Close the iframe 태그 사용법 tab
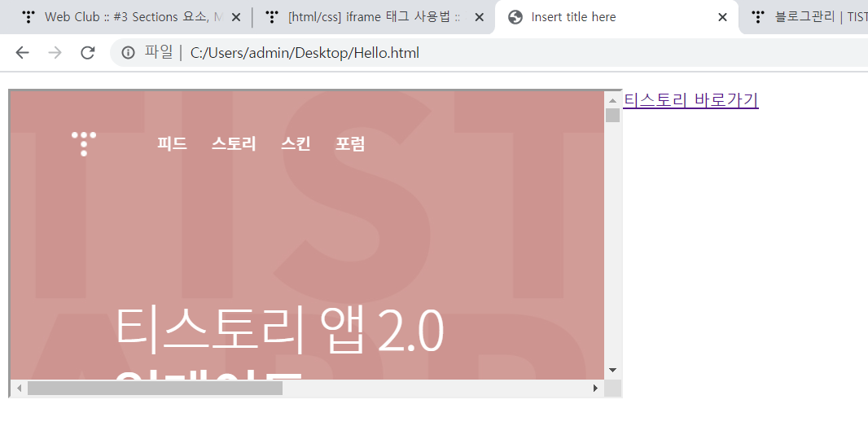The height and width of the screenshot is (448, 868). [480, 17]
